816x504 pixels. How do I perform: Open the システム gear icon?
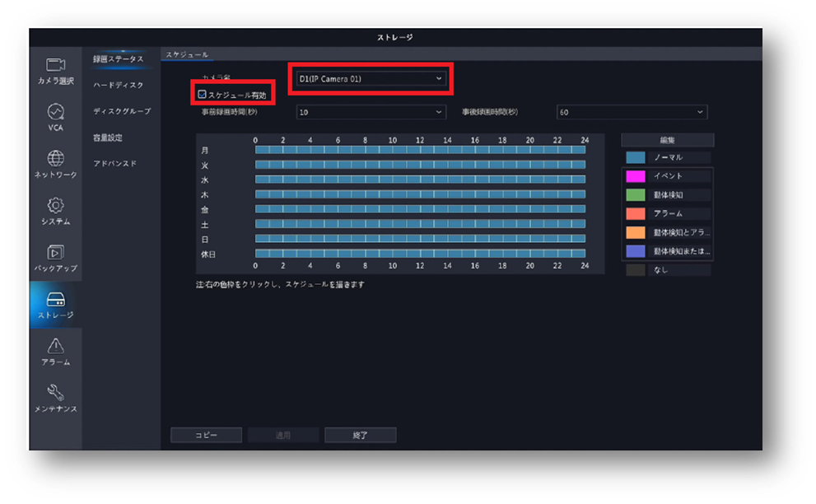pos(55,205)
